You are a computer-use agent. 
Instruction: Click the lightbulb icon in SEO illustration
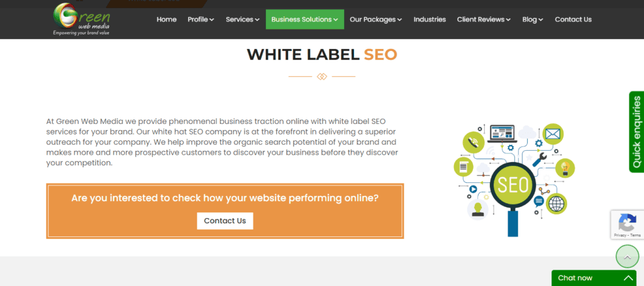[x=565, y=168]
